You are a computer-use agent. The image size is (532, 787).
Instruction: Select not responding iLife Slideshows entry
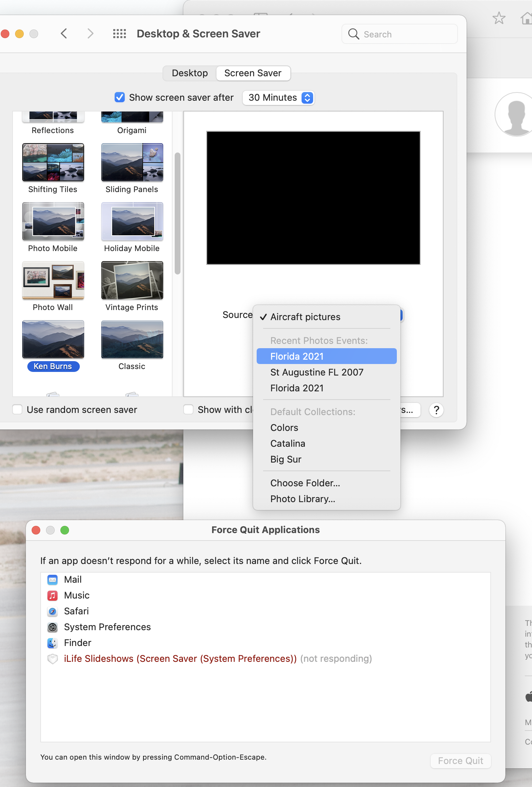(266, 659)
